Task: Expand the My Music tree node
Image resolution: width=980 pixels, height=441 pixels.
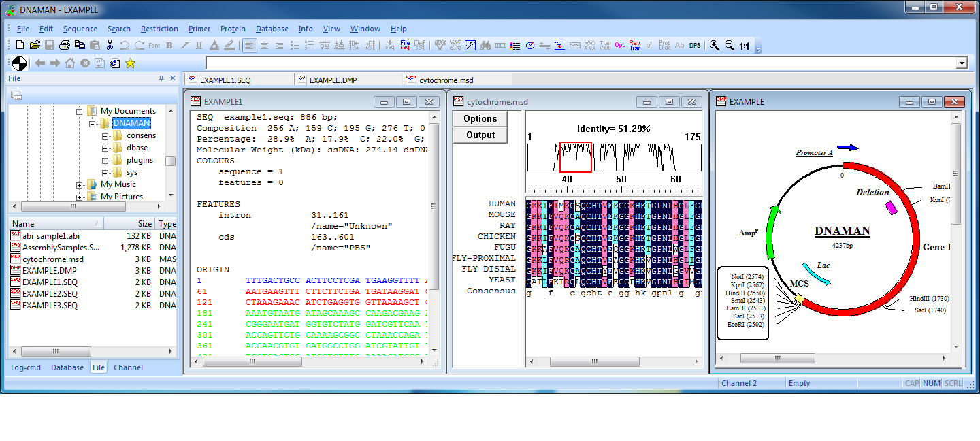Action: [80, 185]
